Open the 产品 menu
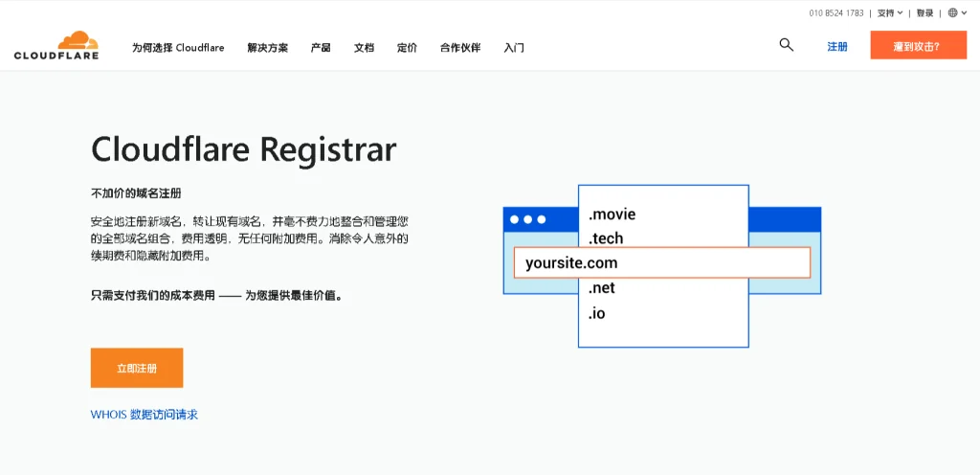 tap(321, 47)
